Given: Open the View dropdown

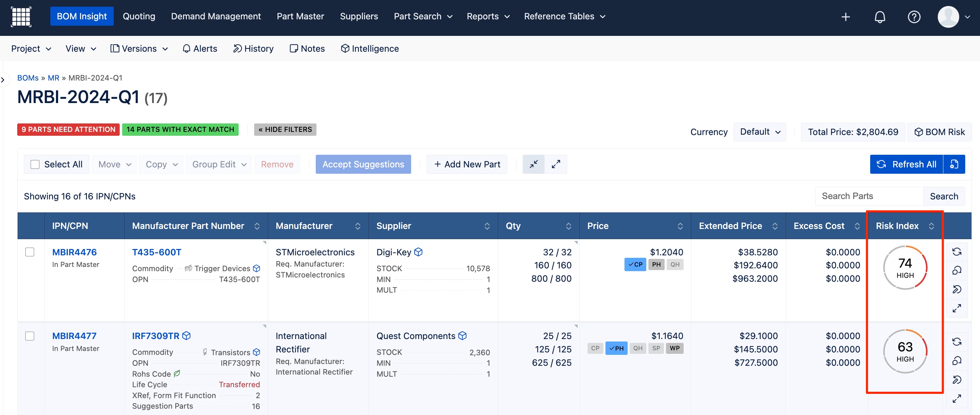Looking at the screenshot, I should [x=81, y=49].
